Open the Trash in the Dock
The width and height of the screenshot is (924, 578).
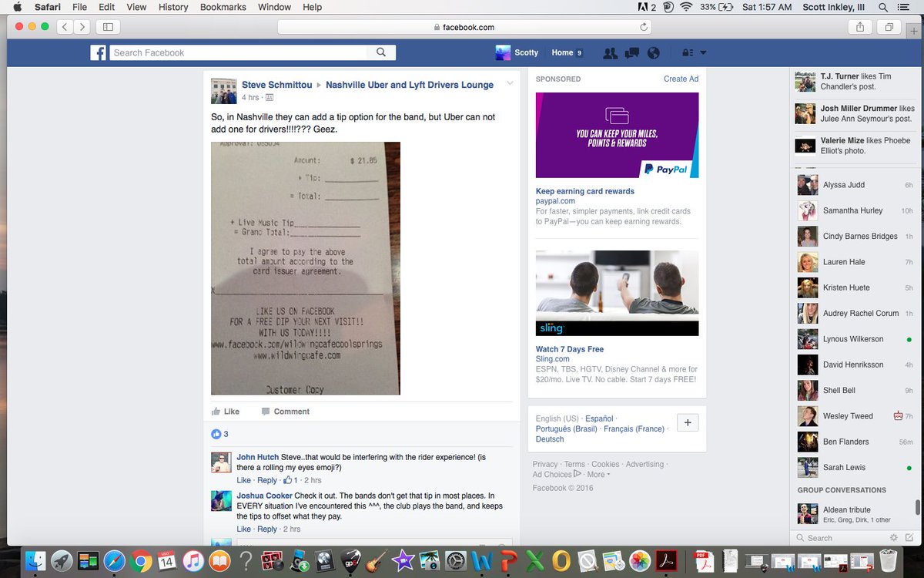[x=888, y=560]
